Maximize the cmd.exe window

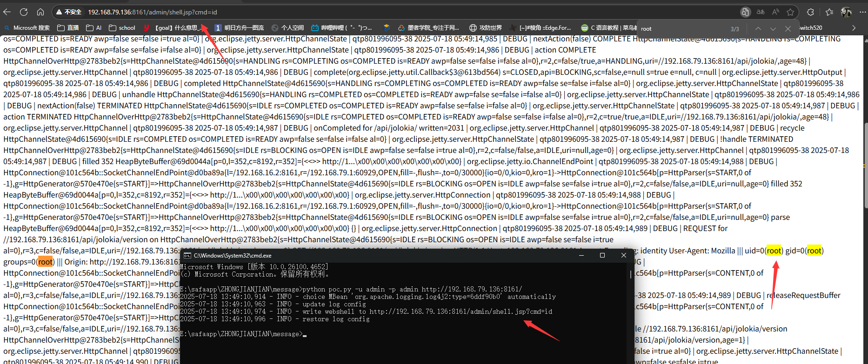click(x=602, y=255)
